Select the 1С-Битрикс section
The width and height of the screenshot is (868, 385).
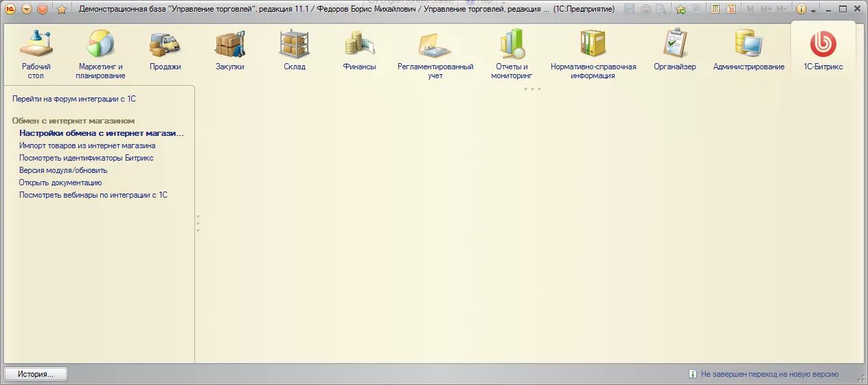click(823, 51)
